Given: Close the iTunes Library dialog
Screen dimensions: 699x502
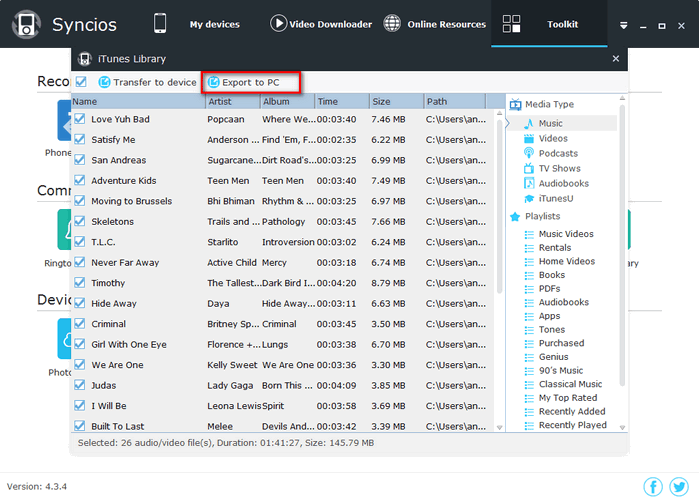Looking at the screenshot, I should [616, 58].
